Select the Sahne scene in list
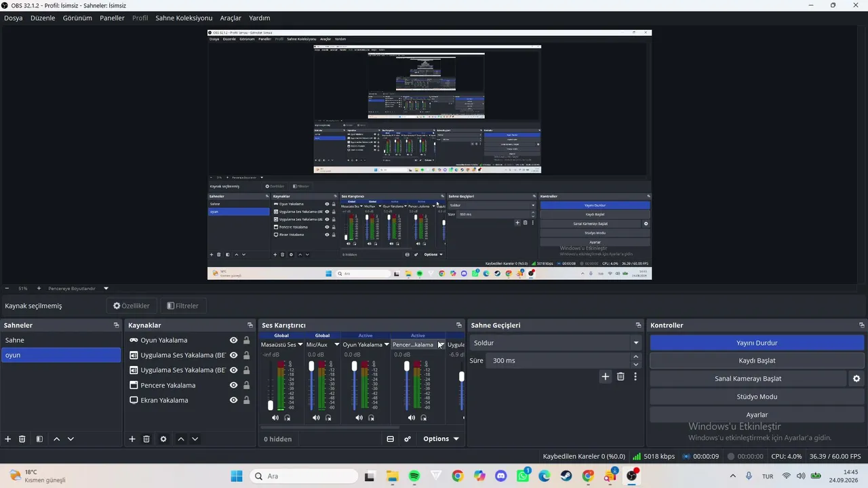This screenshot has height=488, width=868. tap(61, 340)
